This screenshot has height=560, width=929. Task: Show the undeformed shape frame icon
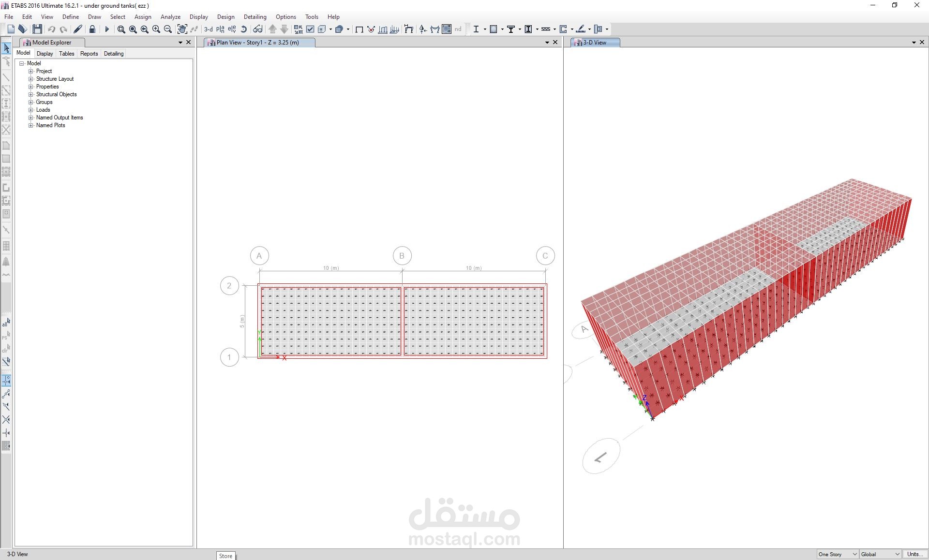tap(359, 29)
